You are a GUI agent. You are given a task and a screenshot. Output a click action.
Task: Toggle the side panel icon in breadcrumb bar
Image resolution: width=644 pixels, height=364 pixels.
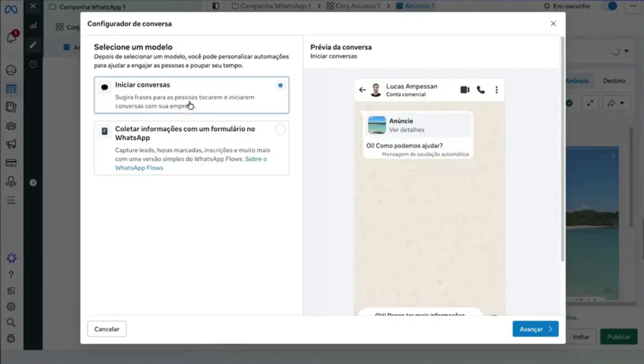click(216, 6)
